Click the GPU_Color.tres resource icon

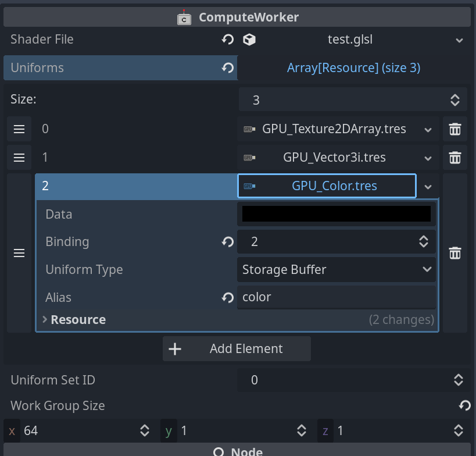coord(249,186)
